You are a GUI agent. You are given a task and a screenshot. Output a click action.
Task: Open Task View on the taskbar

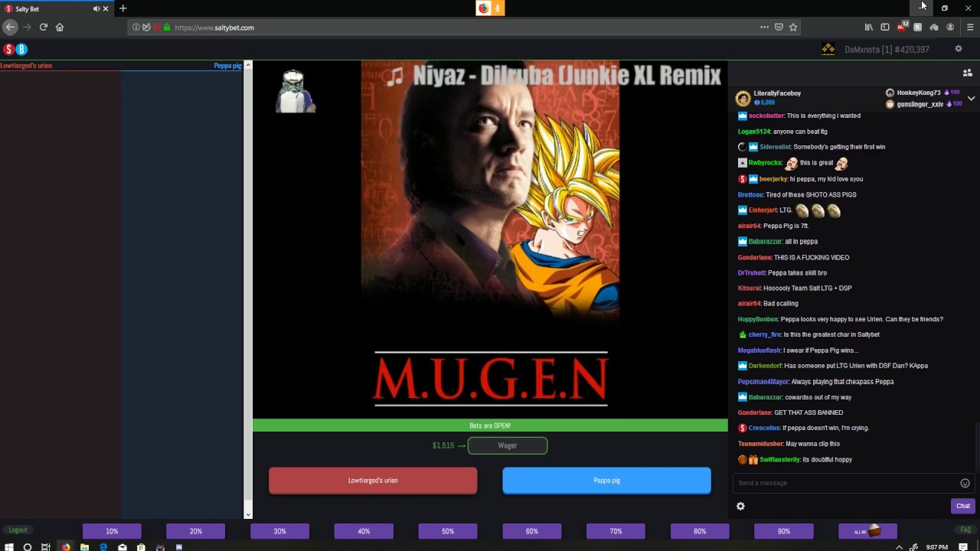[46, 547]
